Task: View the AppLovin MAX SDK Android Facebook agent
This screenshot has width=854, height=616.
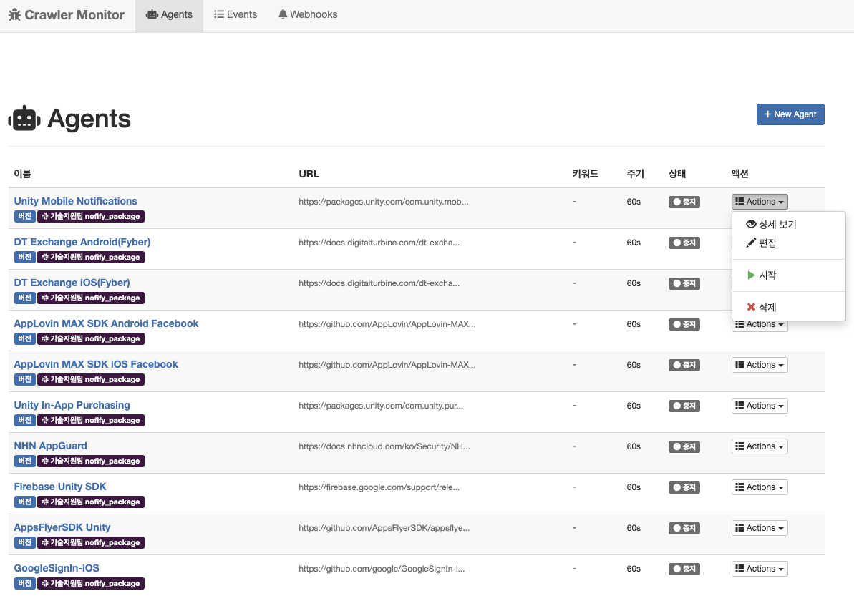Action: pyautogui.click(x=106, y=324)
